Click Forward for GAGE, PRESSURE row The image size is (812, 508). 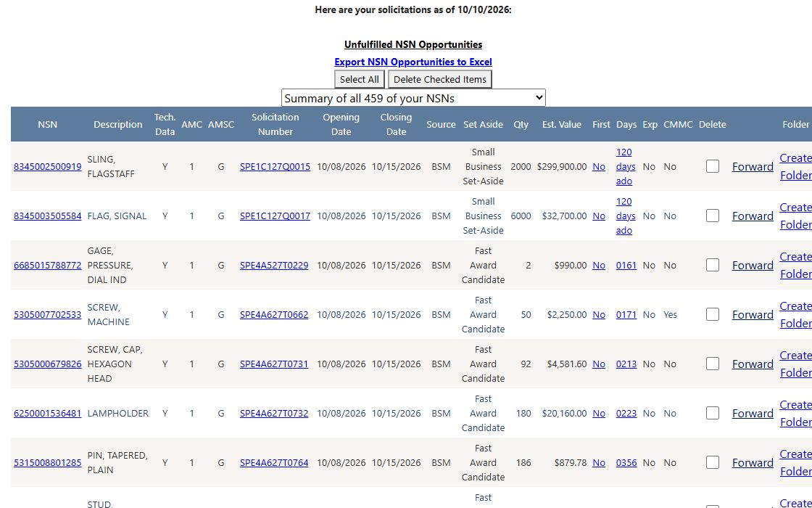click(753, 265)
